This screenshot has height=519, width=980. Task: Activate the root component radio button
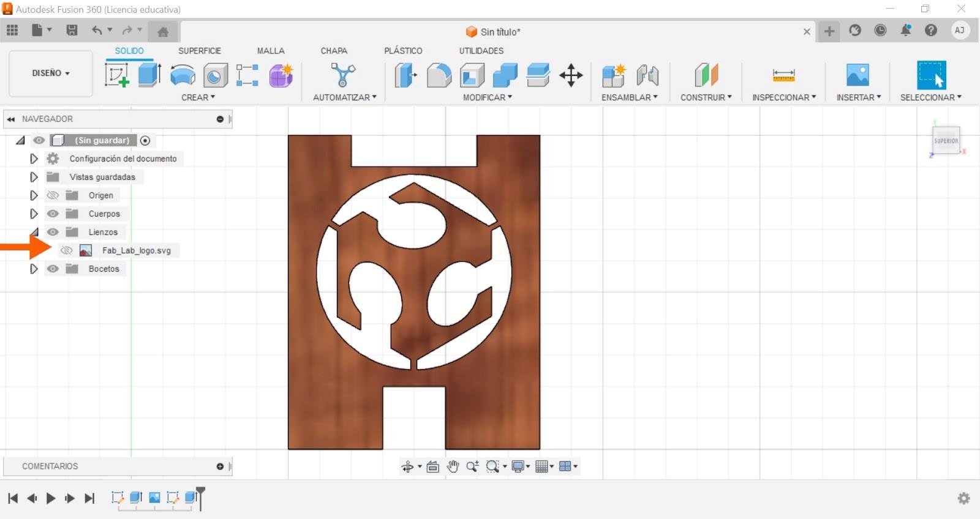click(x=145, y=140)
